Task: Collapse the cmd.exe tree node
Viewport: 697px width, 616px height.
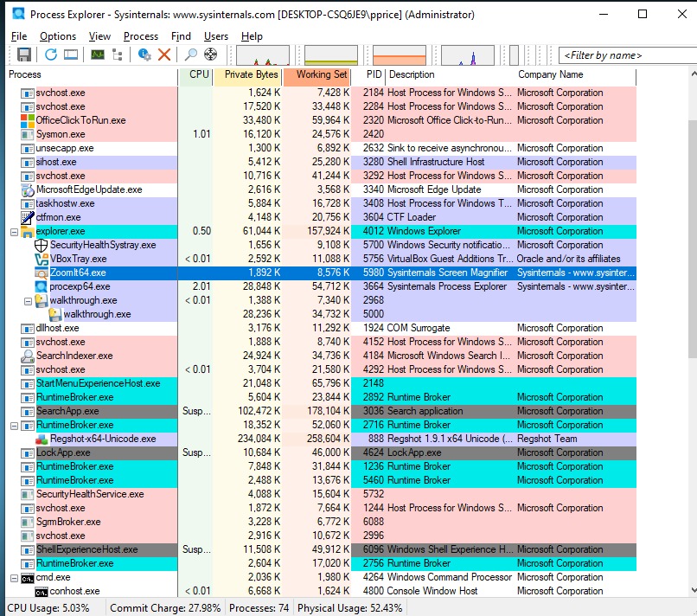Action: pyautogui.click(x=14, y=578)
